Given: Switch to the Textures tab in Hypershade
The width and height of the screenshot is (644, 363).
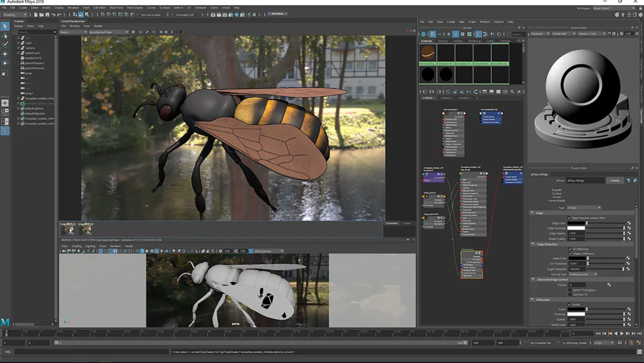Looking at the screenshot, I should (443, 41).
